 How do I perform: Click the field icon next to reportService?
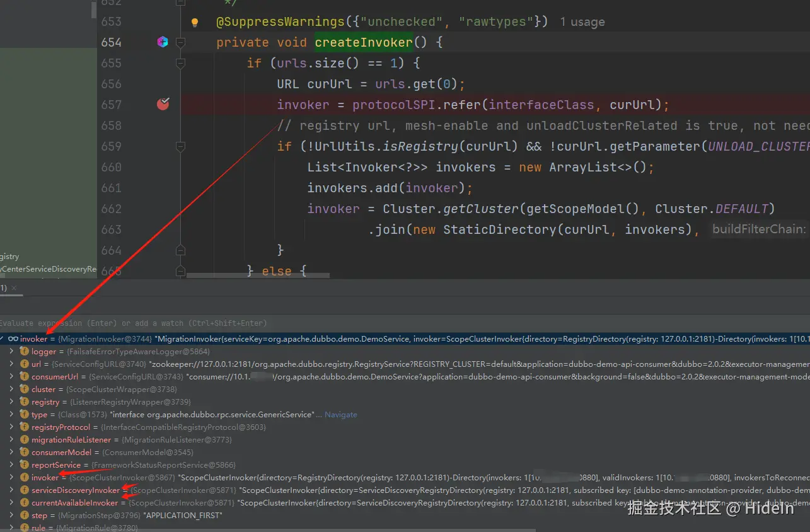pos(25,465)
